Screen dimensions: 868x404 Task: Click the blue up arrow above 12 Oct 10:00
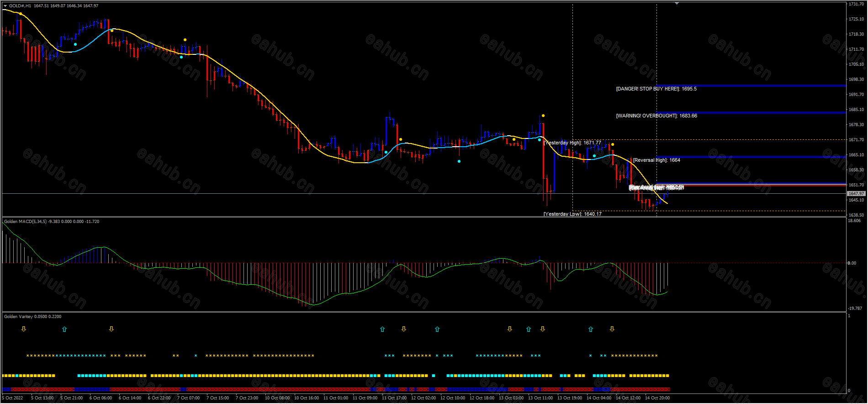tap(437, 329)
